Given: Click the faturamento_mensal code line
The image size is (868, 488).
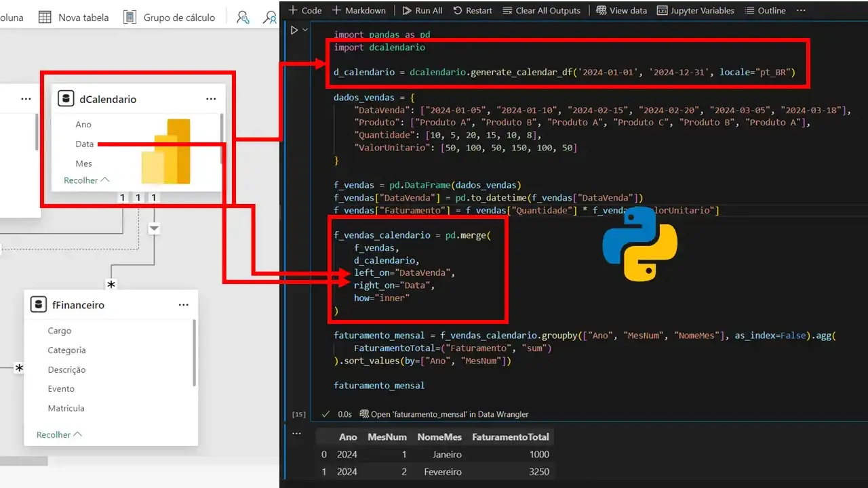Looking at the screenshot, I should point(379,385).
